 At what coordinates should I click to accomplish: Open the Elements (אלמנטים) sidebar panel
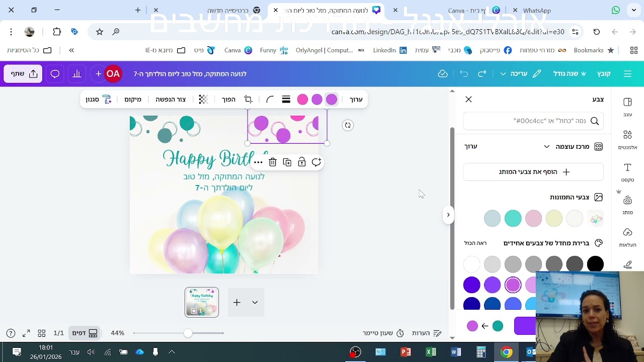click(627, 140)
